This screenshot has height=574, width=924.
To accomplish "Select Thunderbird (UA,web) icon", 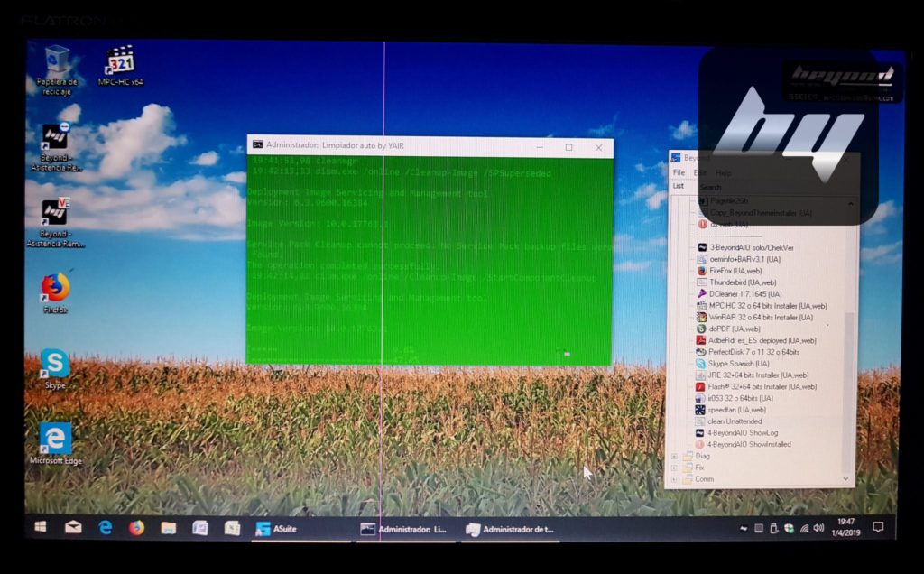I will tap(702, 282).
